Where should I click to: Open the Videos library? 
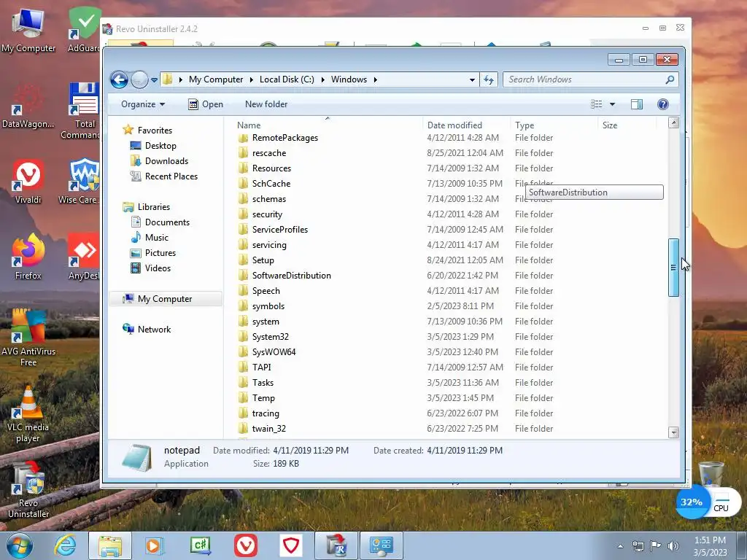(158, 268)
